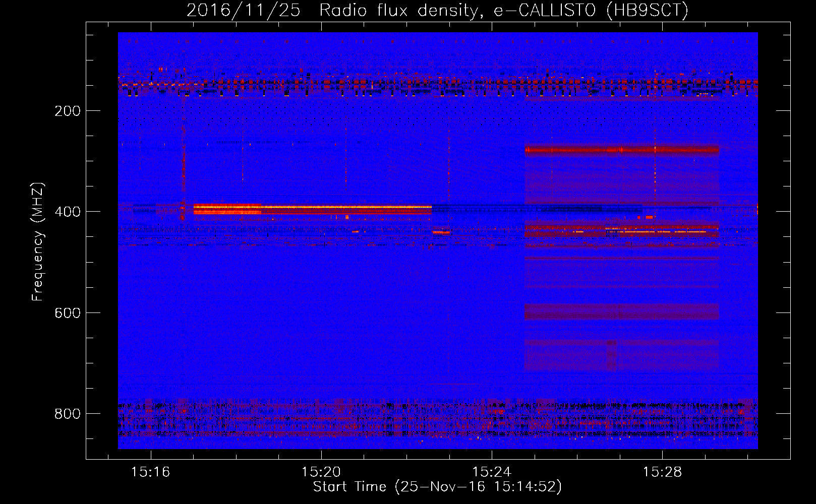The width and height of the screenshot is (816, 504).
Task: Click the 15:24 time tick label
Action: tap(492, 472)
